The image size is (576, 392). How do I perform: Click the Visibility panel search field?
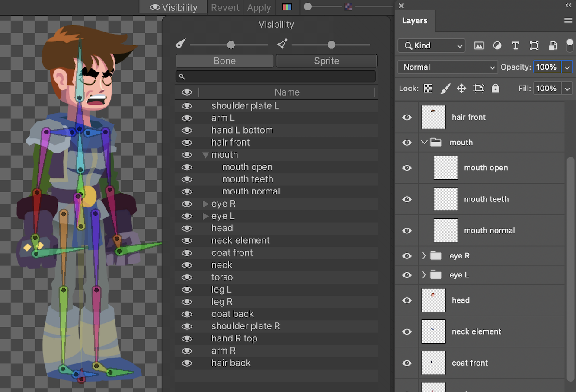(x=277, y=76)
